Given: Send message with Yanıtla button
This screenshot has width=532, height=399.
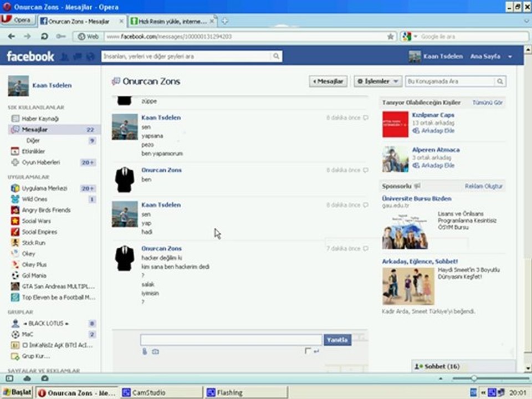Looking at the screenshot, I should (337, 340).
